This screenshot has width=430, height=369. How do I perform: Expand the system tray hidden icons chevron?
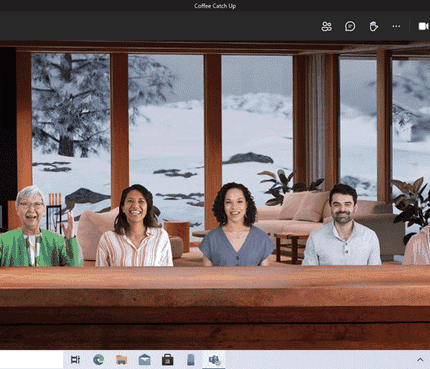click(420, 360)
